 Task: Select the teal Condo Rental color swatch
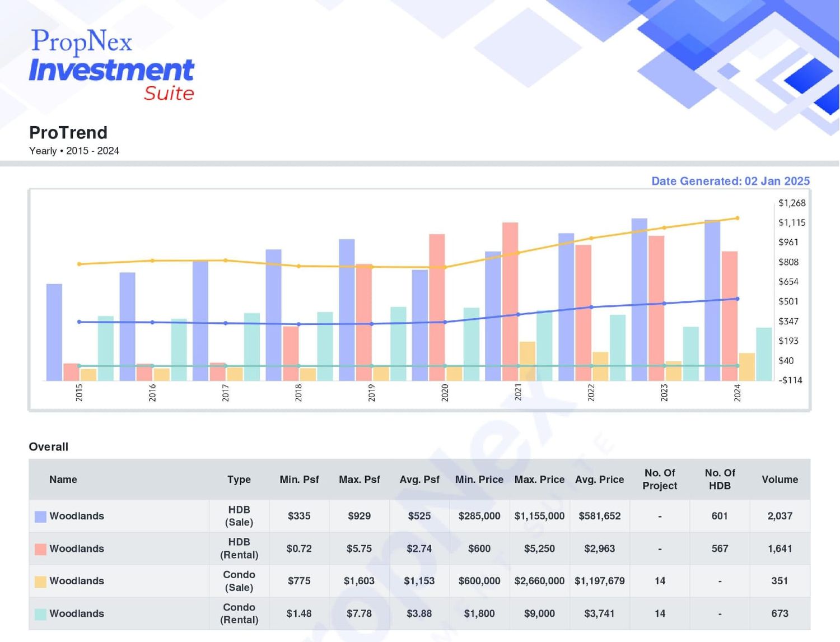(x=40, y=614)
